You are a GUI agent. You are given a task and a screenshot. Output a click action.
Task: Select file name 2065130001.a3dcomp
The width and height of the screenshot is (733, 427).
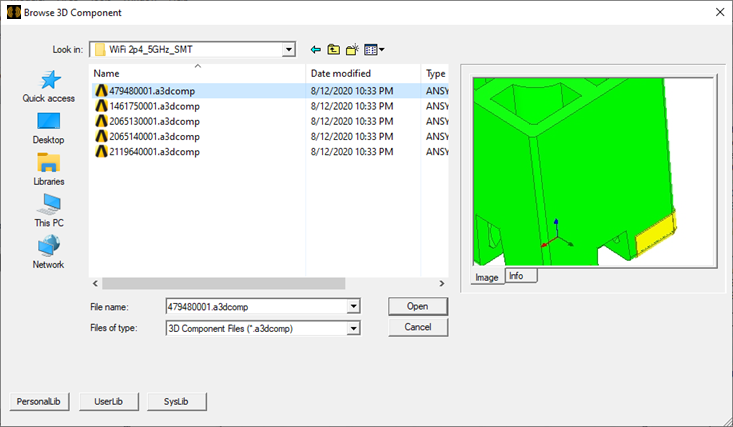[154, 121]
